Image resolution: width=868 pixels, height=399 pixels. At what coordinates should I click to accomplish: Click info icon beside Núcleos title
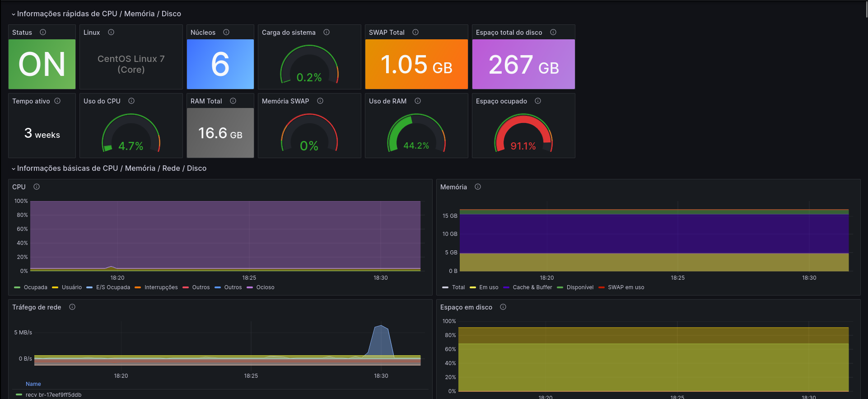tap(226, 32)
